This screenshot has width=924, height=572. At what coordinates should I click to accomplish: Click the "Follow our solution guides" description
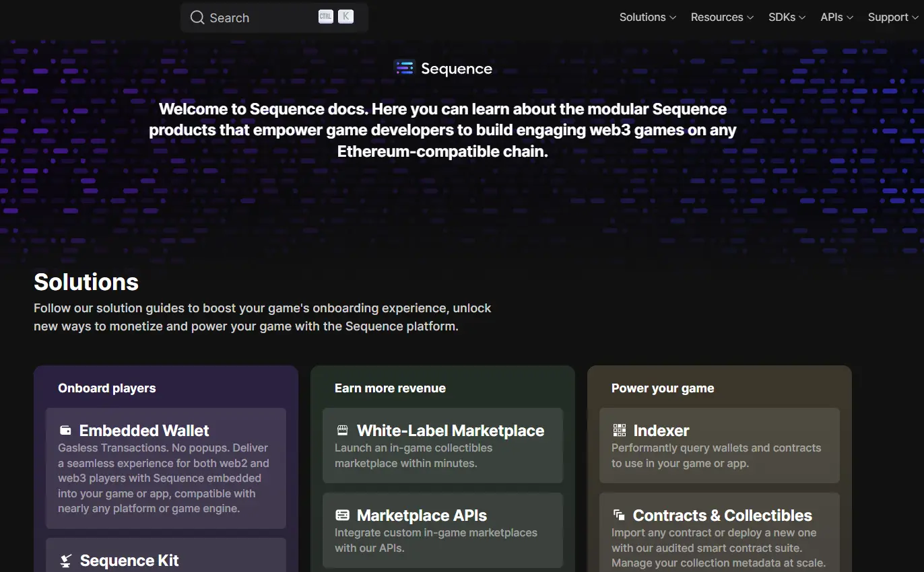pos(263,317)
